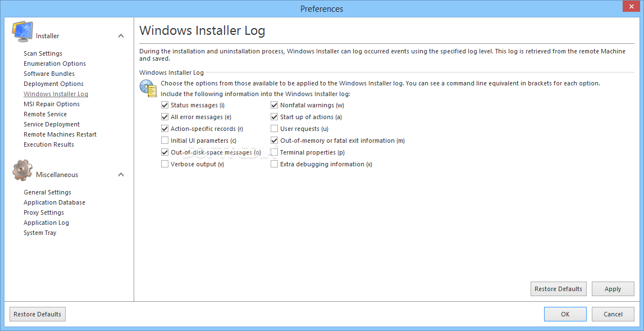This screenshot has width=644, height=331.
Task: Uncheck Start up of actions (a)
Action: pyautogui.click(x=275, y=117)
